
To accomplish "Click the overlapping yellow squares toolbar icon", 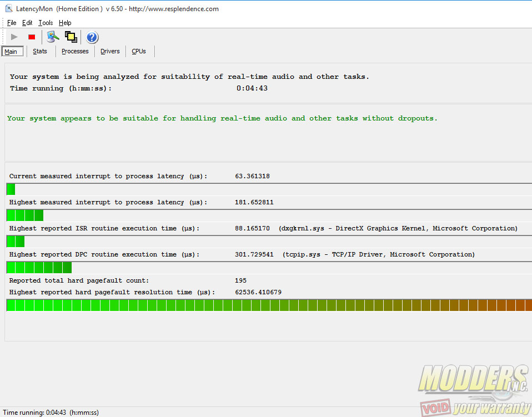I will [x=71, y=37].
